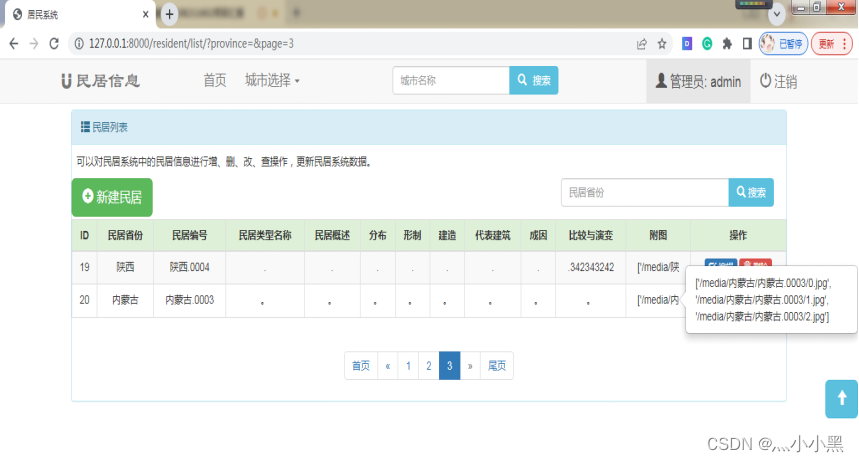Go to pagination page 2

[x=429, y=366]
